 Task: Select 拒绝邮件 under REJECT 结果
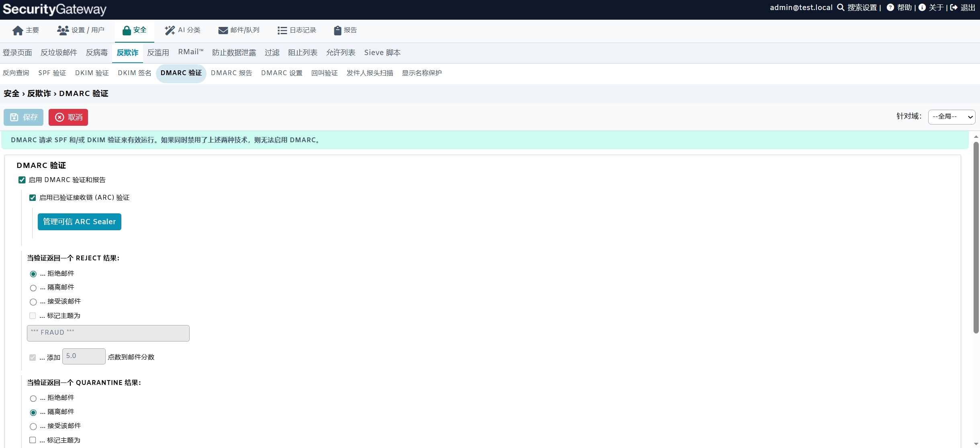[x=33, y=274]
